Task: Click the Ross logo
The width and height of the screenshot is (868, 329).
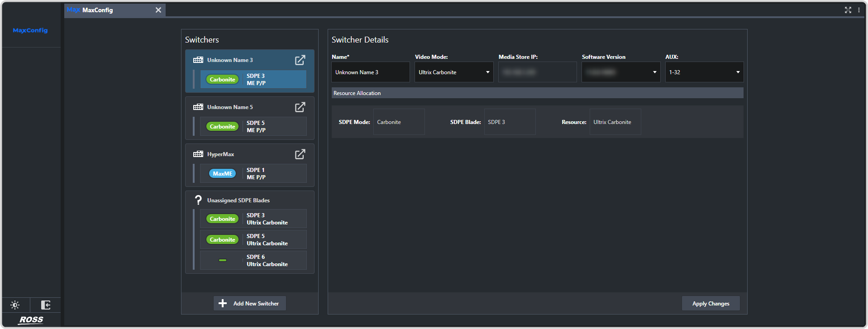Action: (x=31, y=320)
